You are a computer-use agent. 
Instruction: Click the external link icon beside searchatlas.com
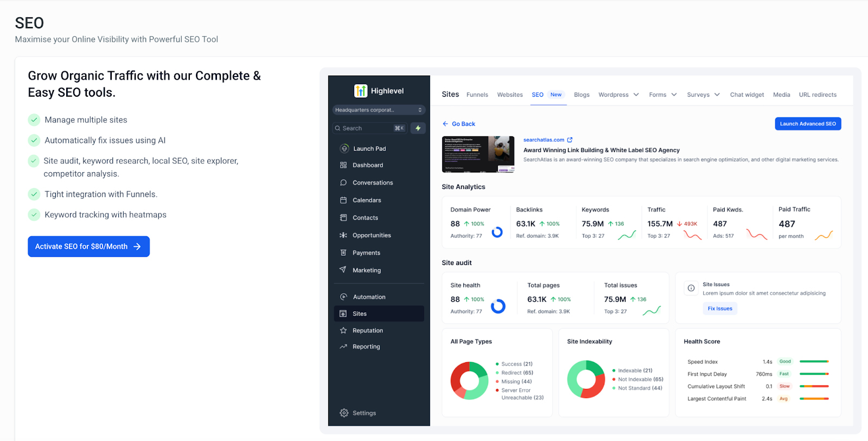coord(570,140)
